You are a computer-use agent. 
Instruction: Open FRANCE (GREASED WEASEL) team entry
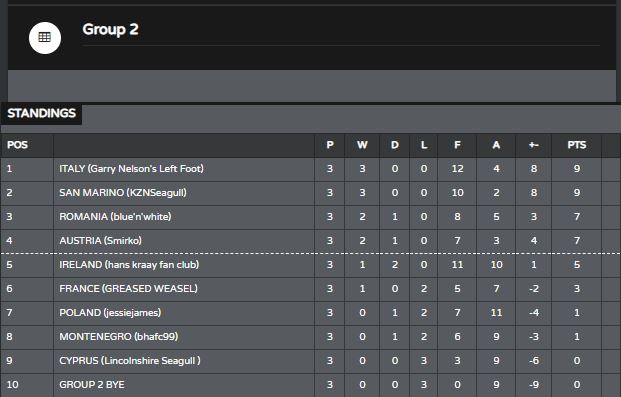(x=128, y=288)
